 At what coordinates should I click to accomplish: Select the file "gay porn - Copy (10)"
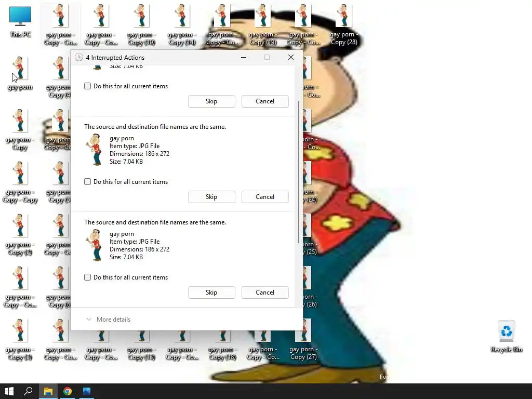pos(141,25)
